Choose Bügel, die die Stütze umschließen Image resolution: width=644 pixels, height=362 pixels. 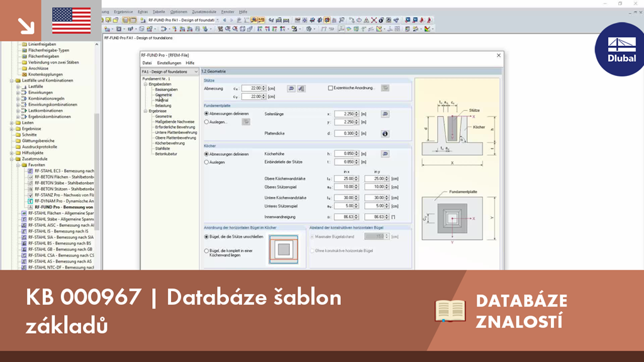[x=206, y=237]
